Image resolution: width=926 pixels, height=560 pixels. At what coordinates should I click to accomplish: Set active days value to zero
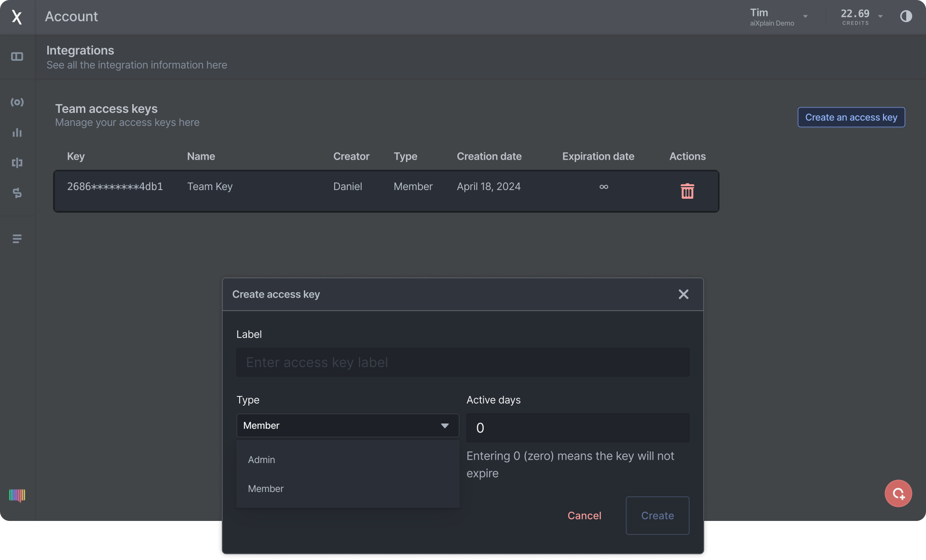pos(577,427)
